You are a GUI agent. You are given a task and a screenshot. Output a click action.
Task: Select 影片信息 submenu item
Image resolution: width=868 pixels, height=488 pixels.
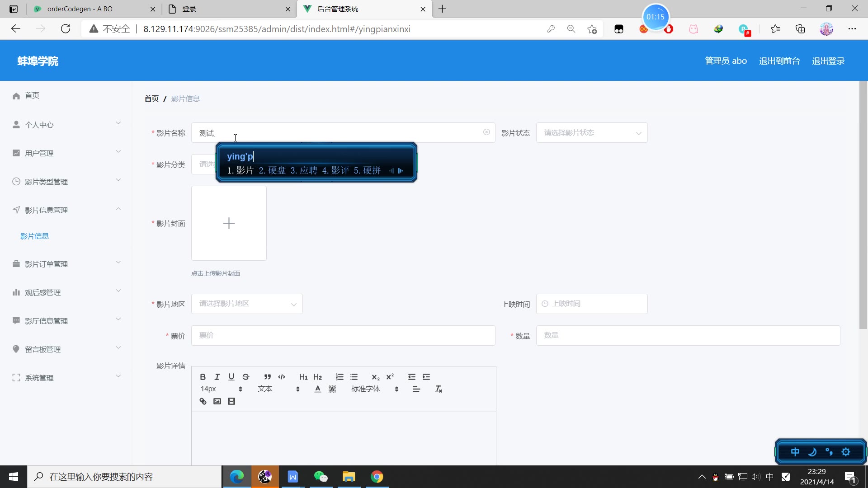[x=34, y=236]
